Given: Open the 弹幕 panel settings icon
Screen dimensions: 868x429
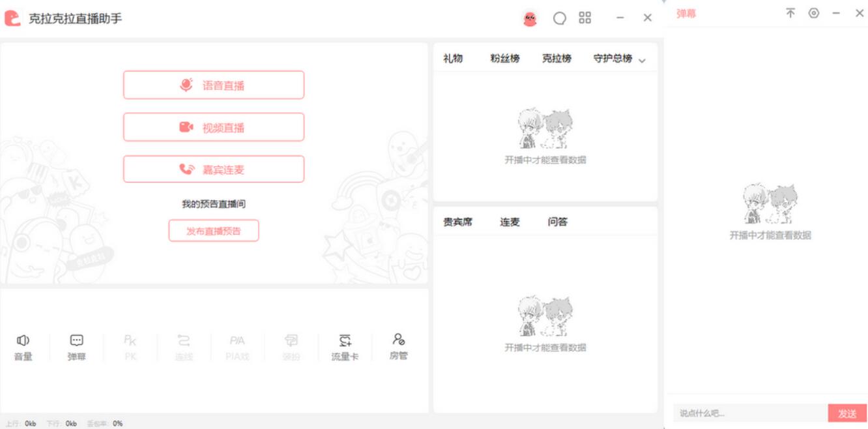Looking at the screenshot, I should [x=813, y=13].
